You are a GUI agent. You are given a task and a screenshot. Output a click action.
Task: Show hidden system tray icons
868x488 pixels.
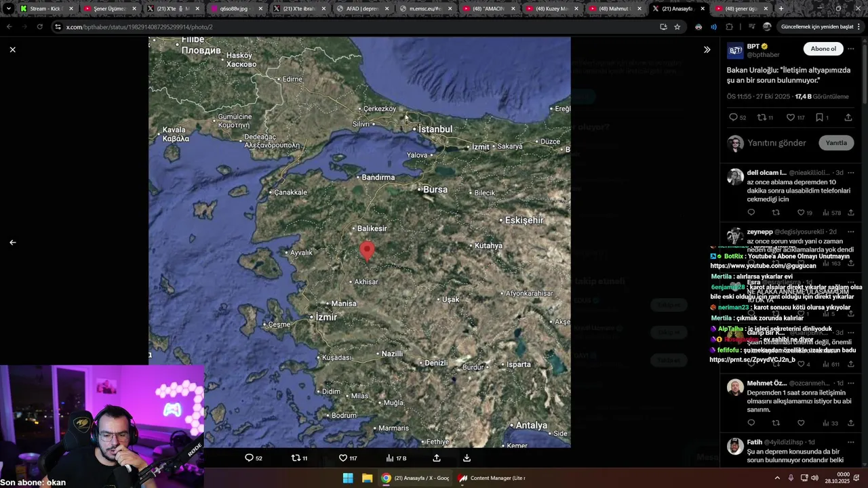(777, 478)
